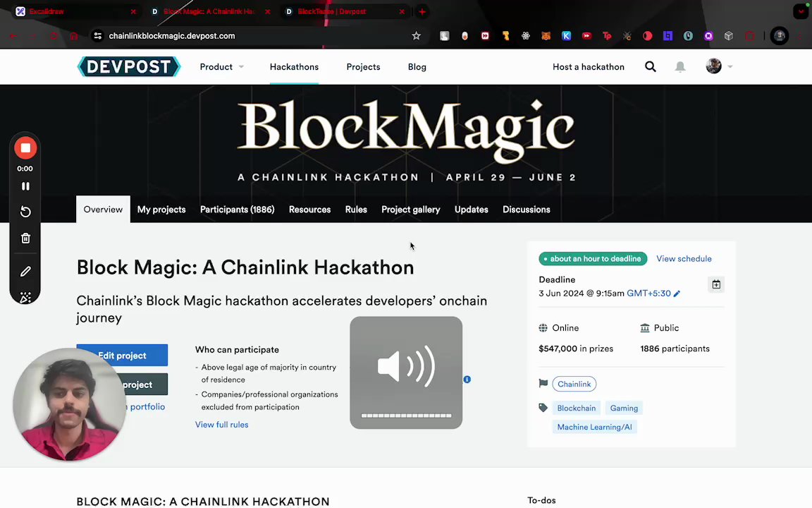
Task: Click the Host a hackathon link
Action: tap(589, 67)
